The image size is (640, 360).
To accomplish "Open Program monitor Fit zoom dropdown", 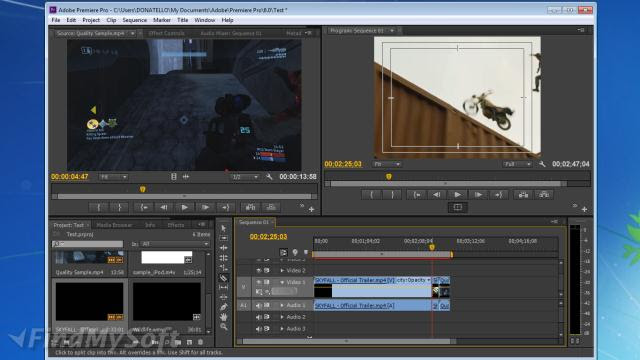I will [x=387, y=164].
